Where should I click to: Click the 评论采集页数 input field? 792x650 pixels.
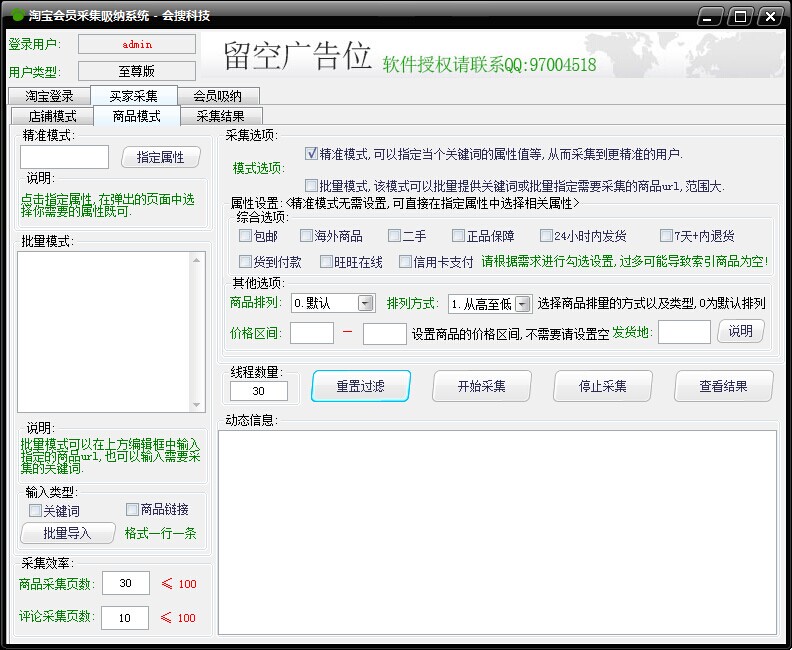[125, 618]
